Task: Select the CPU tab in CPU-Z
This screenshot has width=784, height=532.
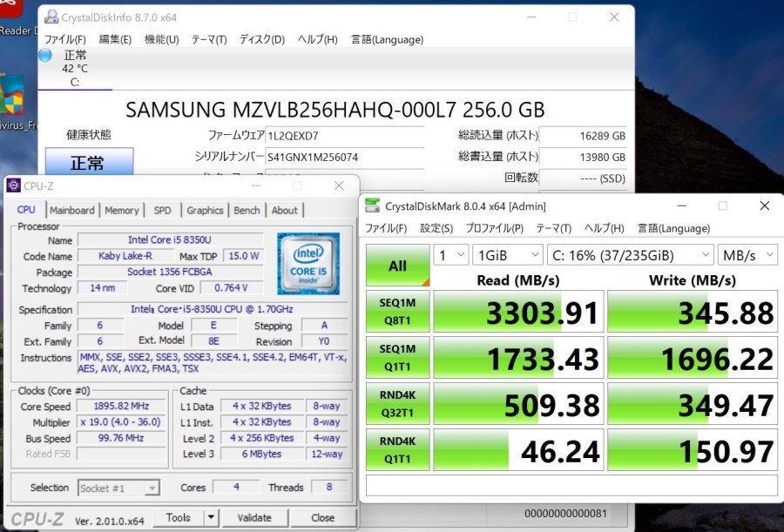Action: point(26,210)
